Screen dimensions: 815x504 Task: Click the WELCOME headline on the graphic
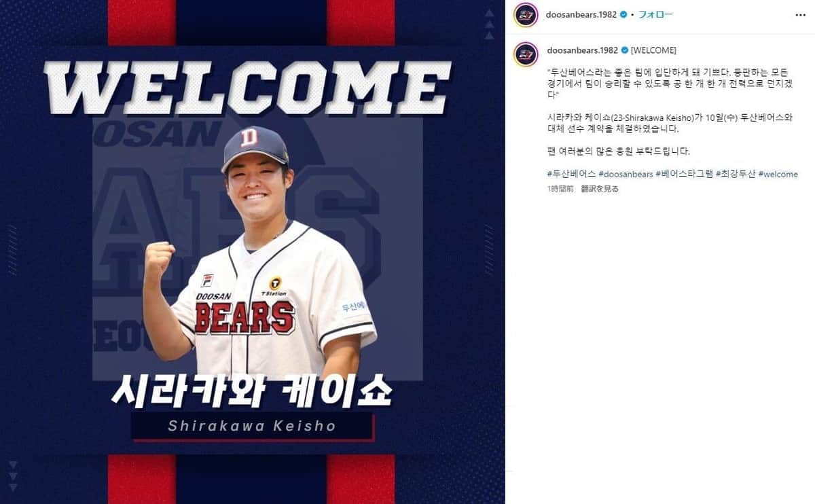[247, 88]
